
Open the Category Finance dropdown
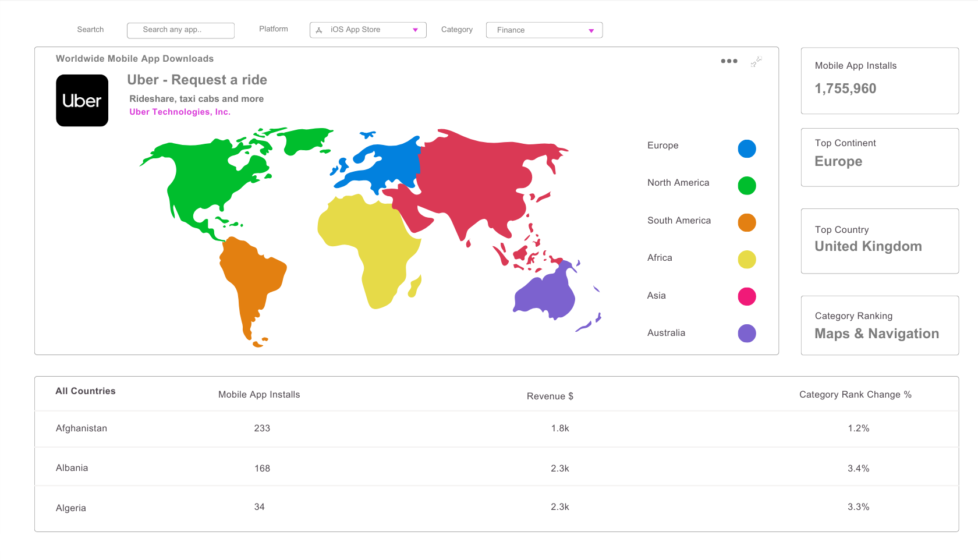coord(544,30)
